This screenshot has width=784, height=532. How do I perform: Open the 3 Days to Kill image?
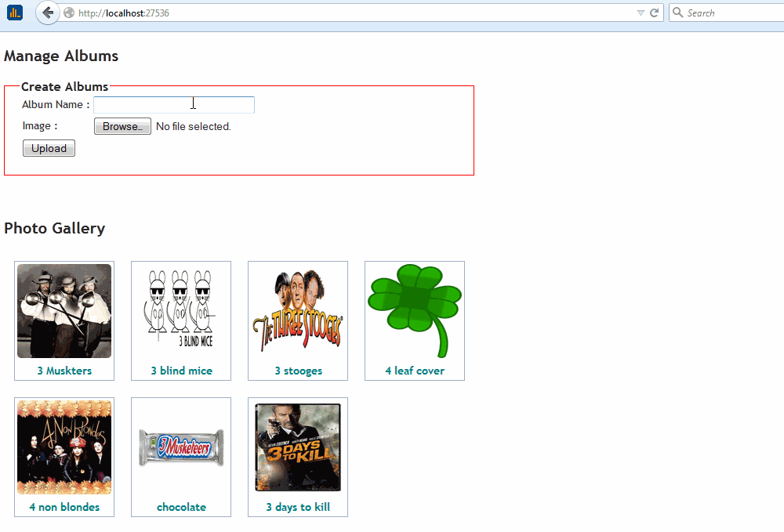coord(298,447)
